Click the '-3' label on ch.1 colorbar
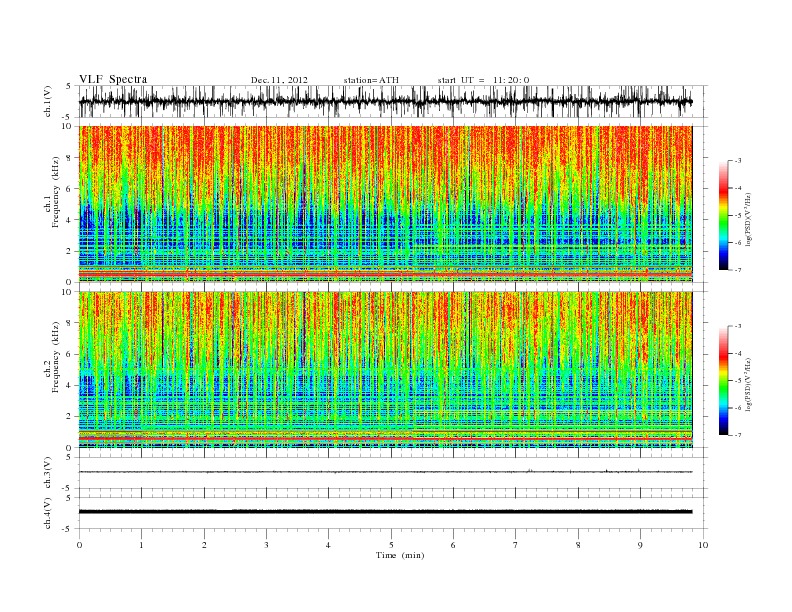 738,161
